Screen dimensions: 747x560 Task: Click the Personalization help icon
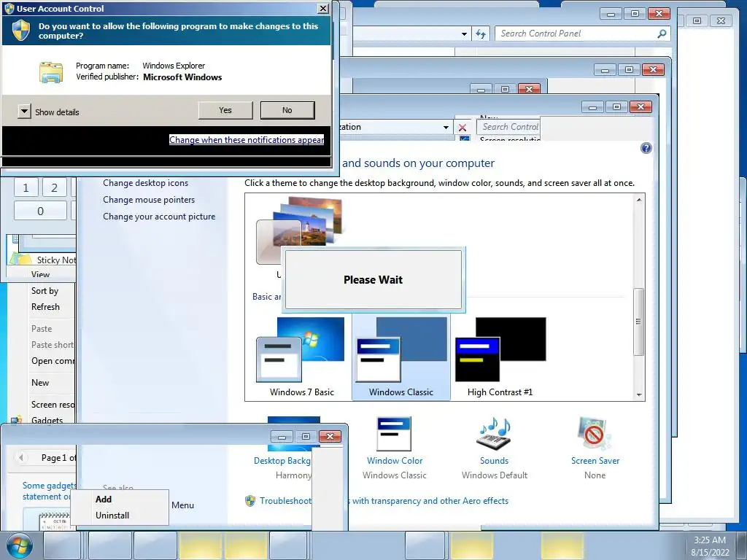(x=646, y=148)
